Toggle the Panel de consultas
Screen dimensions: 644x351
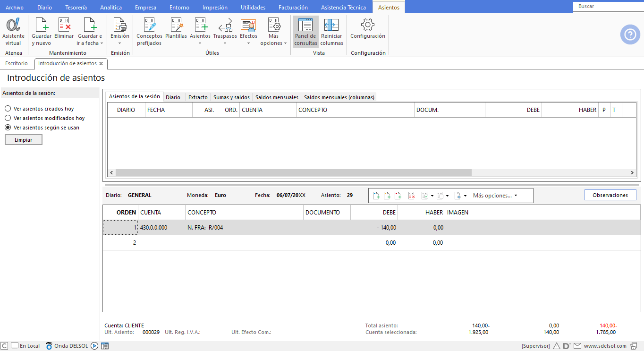(x=305, y=32)
